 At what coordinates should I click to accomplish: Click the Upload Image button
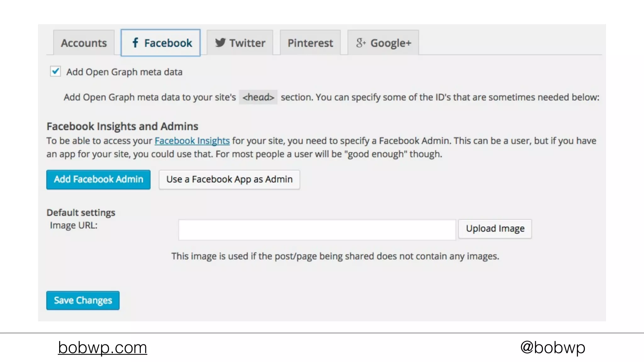[495, 229]
